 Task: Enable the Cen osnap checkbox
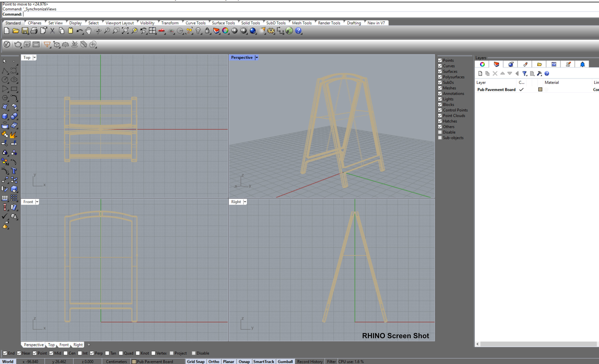pos(66,353)
